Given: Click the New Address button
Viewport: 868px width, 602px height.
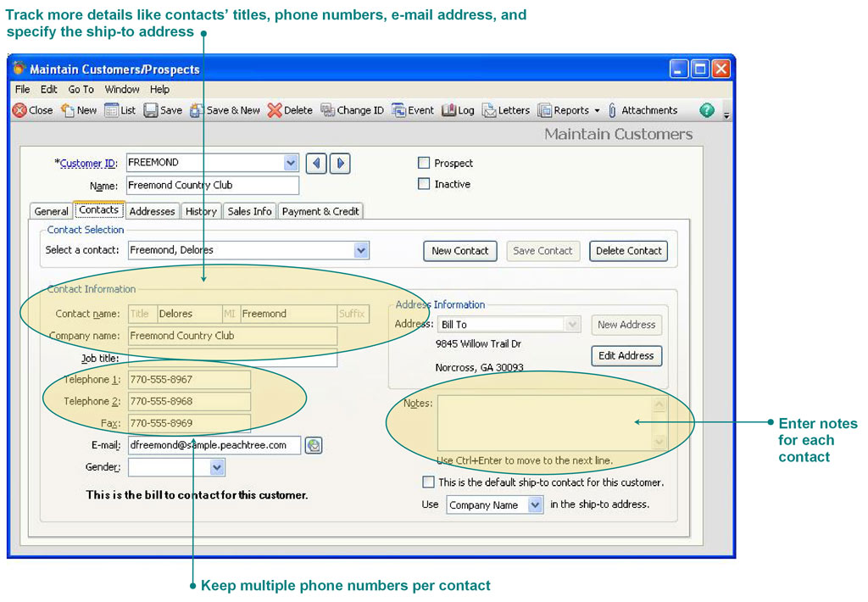Looking at the screenshot, I should (x=626, y=325).
